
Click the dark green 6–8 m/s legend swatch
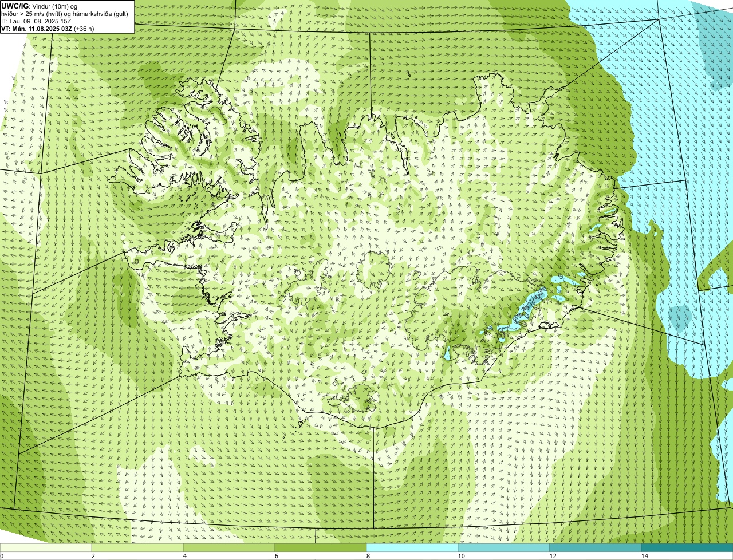point(321,547)
